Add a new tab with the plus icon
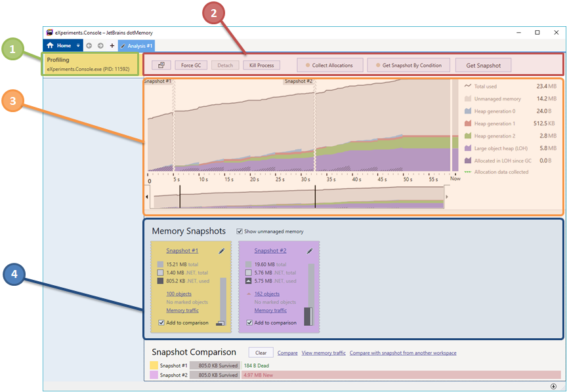 pos(112,46)
